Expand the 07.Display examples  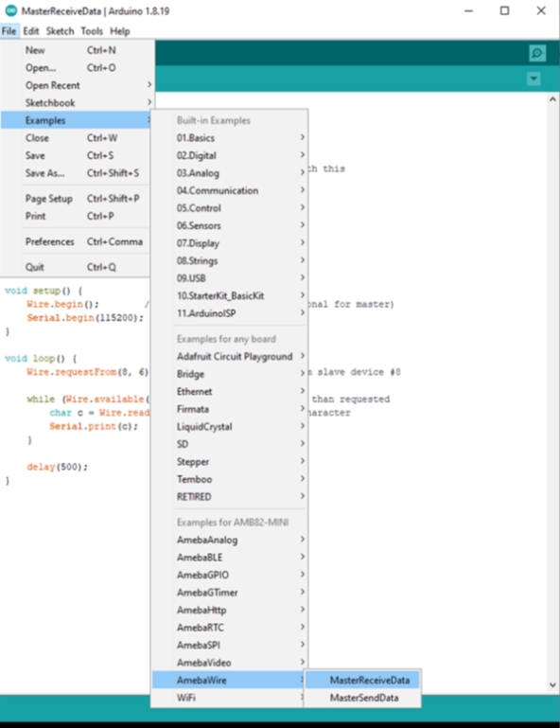[x=230, y=243]
